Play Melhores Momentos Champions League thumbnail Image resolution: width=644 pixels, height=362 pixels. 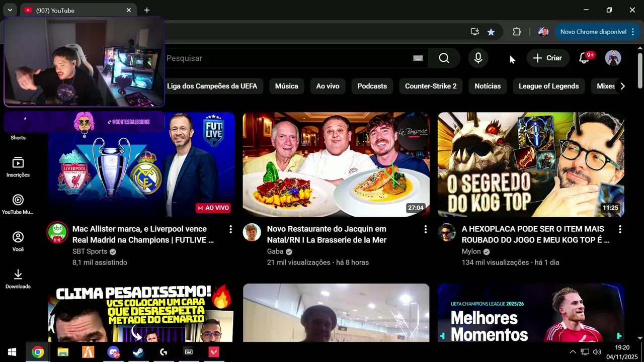(x=531, y=313)
